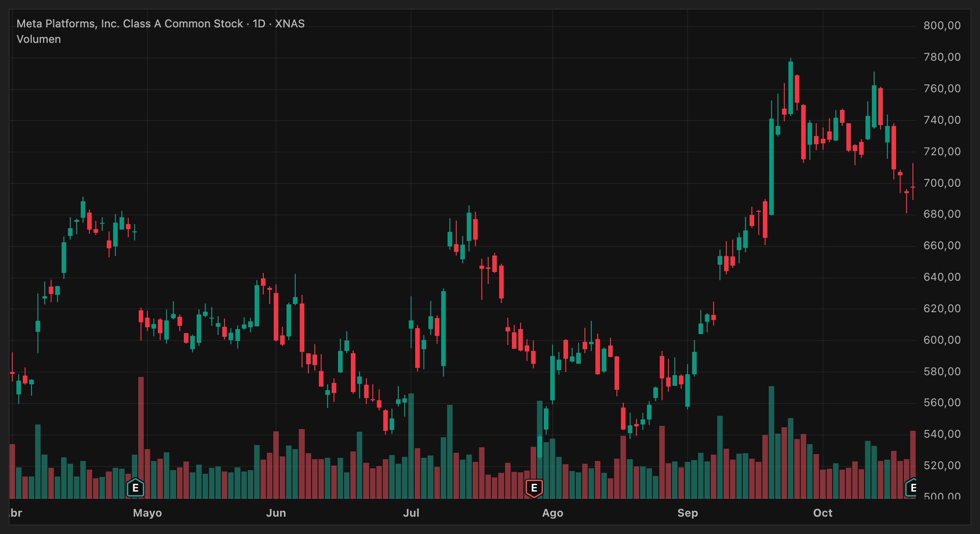The width and height of the screenshot is (980, 534).
Task: Click the 520,00 price axis label
Action: [x=942, y=466]
